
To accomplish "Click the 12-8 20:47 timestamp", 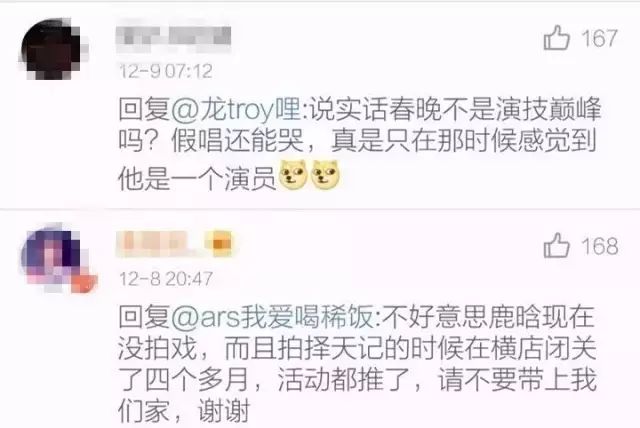I will coord(166,279).
